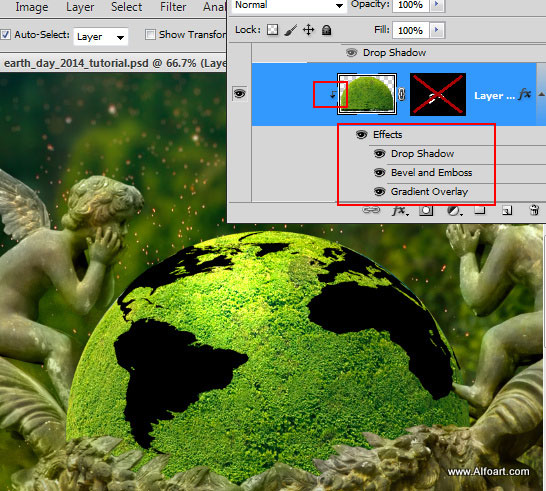Select the disabled black layer mask thumbnail
546x491 pixels.
pyautogui.click(x=438, y=94)
